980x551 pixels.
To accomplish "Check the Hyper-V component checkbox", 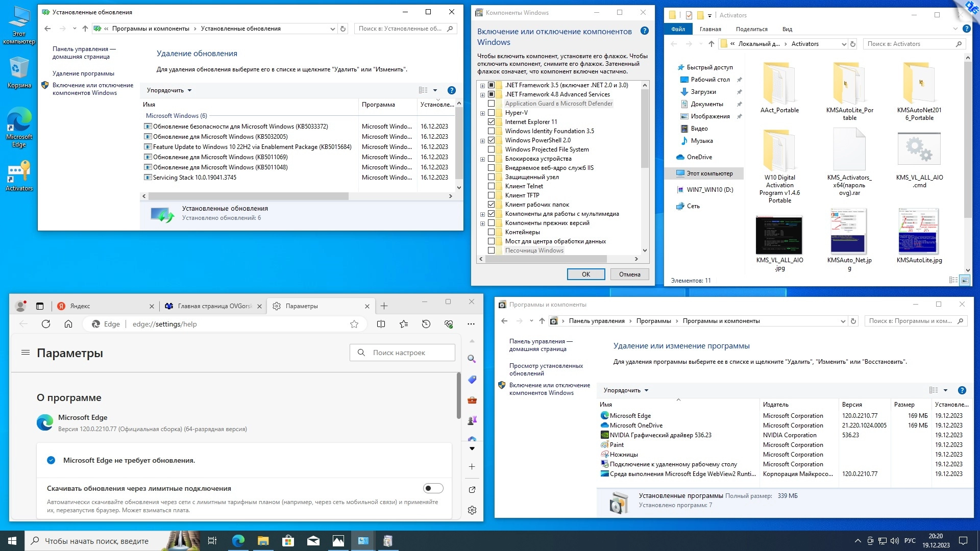I will coord(491,113).
